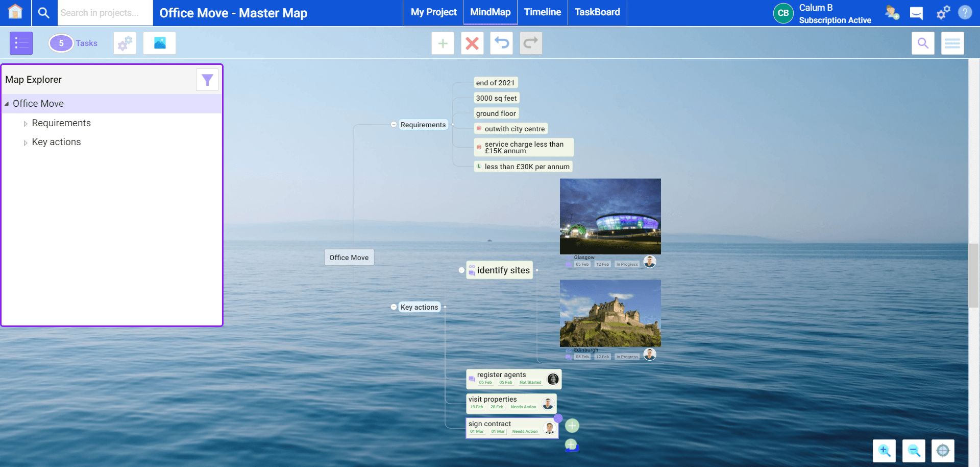
Task: Click the add node plus icon
Action: click(443, 43)
